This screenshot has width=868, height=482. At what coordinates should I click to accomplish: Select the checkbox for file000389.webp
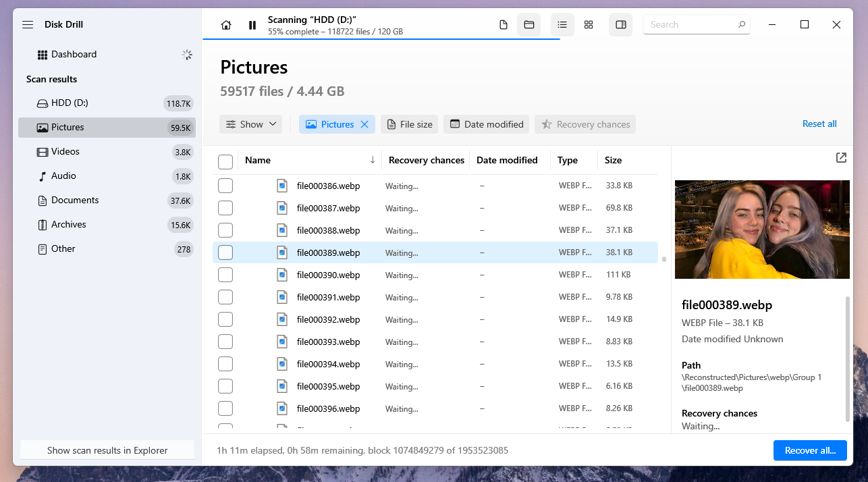pos(225,252)
